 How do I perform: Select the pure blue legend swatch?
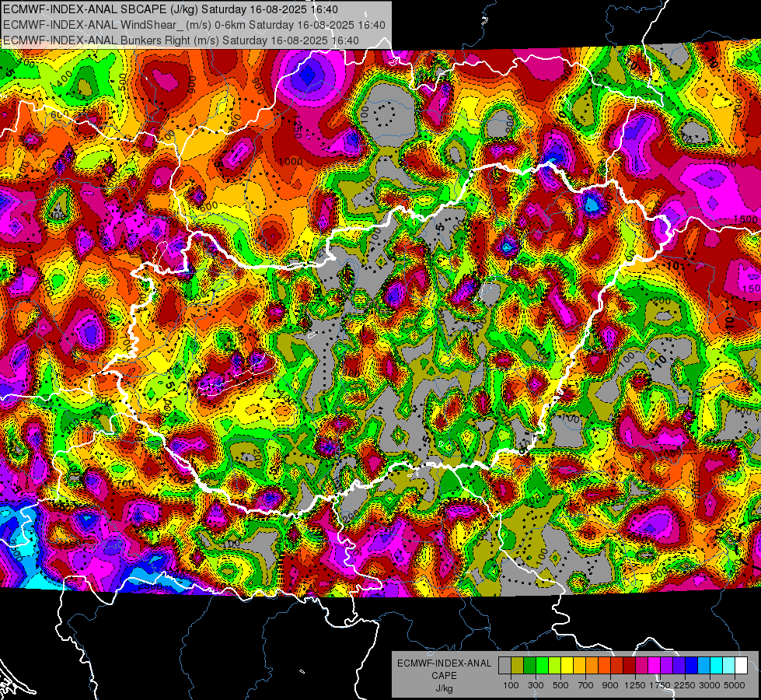point(692,666)
